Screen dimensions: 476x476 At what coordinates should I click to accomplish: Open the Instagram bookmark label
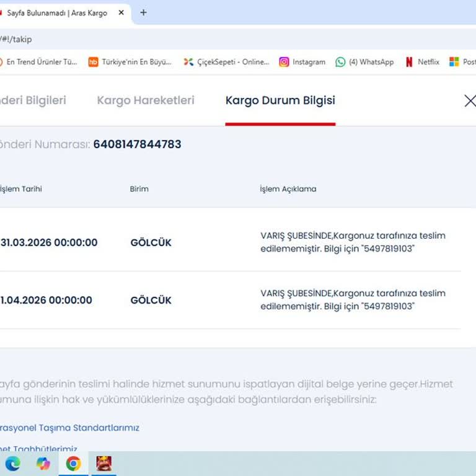[x=309, y=62]
